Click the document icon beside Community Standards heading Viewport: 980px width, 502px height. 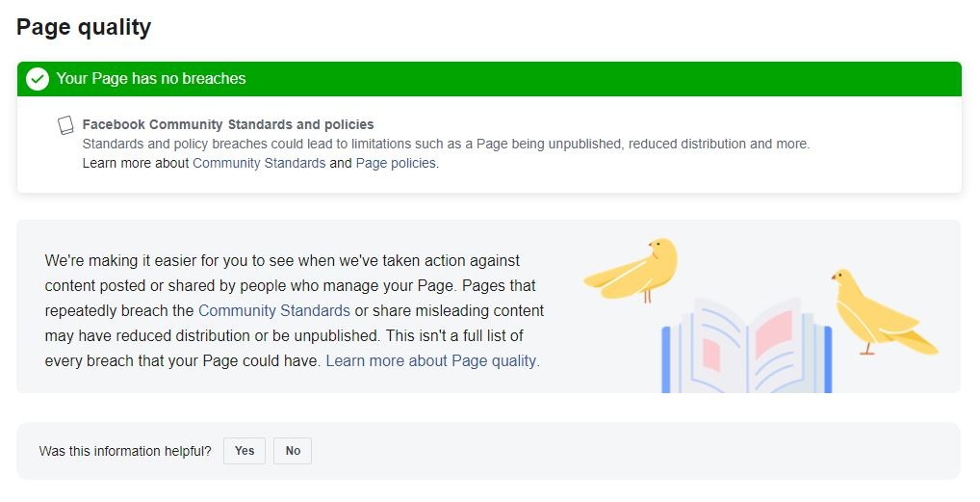[65, 126]
